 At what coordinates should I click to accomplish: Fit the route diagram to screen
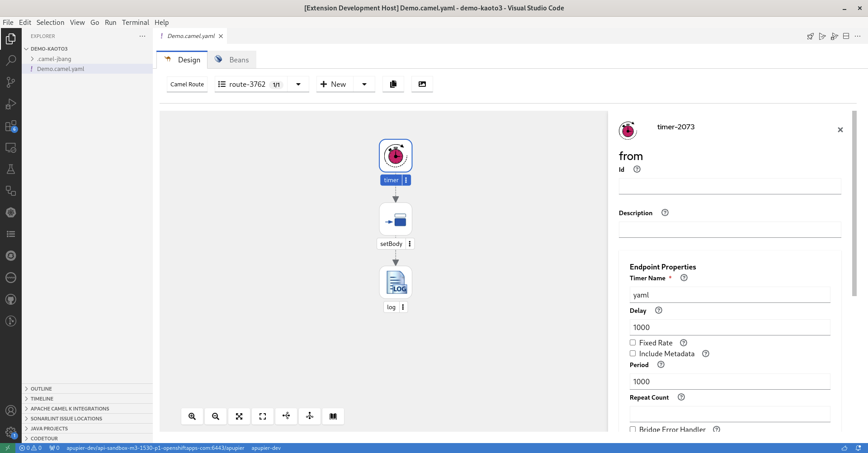coord(239,416)
